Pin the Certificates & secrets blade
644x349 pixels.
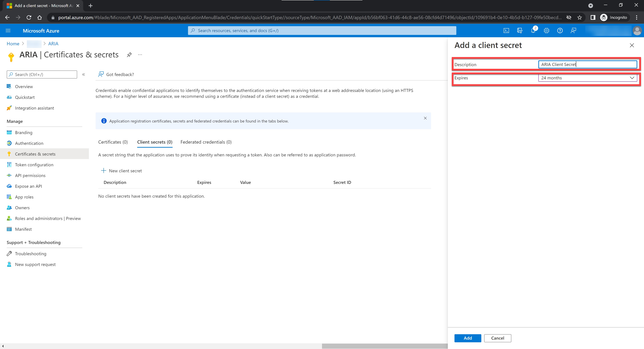pos(129,55)
